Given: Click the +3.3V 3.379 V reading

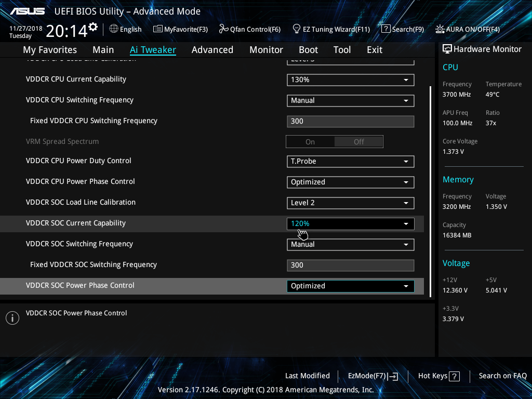Looking at the screenshot, I should (x=453, y=319).
